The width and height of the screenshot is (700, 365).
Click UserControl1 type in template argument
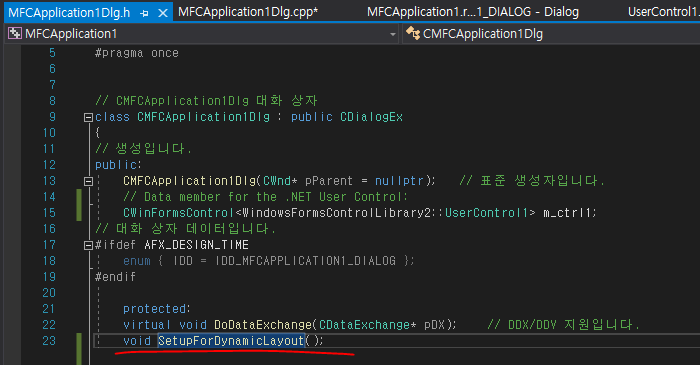point(487,213)
